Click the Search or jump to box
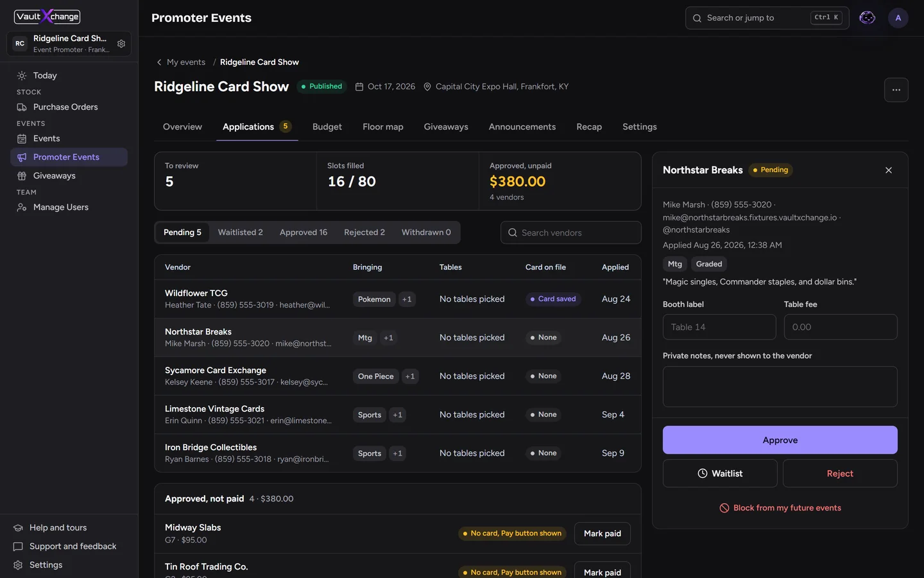The height and width of the screenshot is (578, 924). coord(767,18)
